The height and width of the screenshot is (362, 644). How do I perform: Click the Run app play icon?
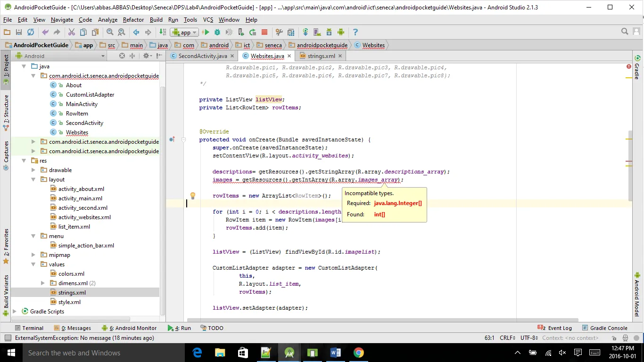point(206,32)
